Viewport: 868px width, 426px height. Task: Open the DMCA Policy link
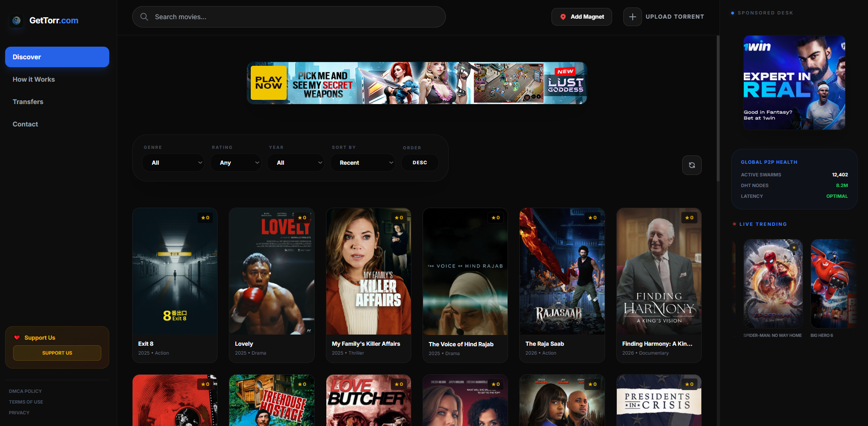coord(25,391)
